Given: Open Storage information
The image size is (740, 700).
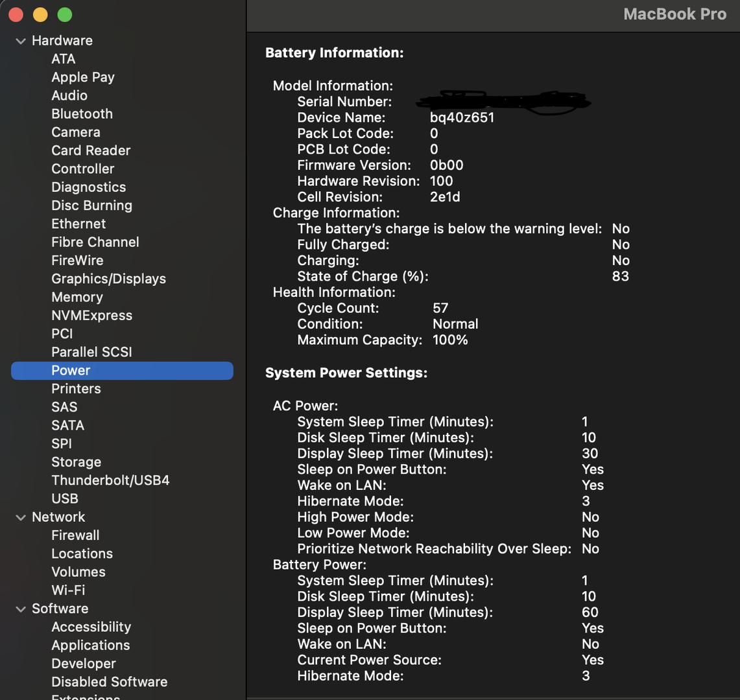Looking at the screenshot, I should [77, 462].
